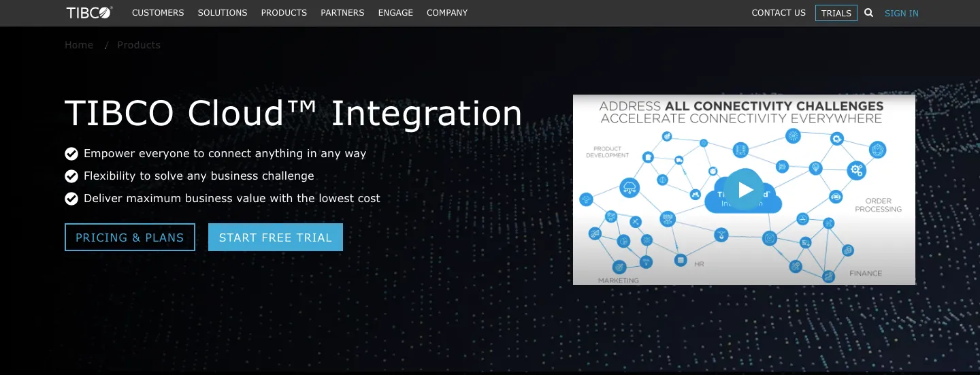This screenshot has width=980, height=375.
Task: Play the connectivity challenges video
Action: click(743, 189)
